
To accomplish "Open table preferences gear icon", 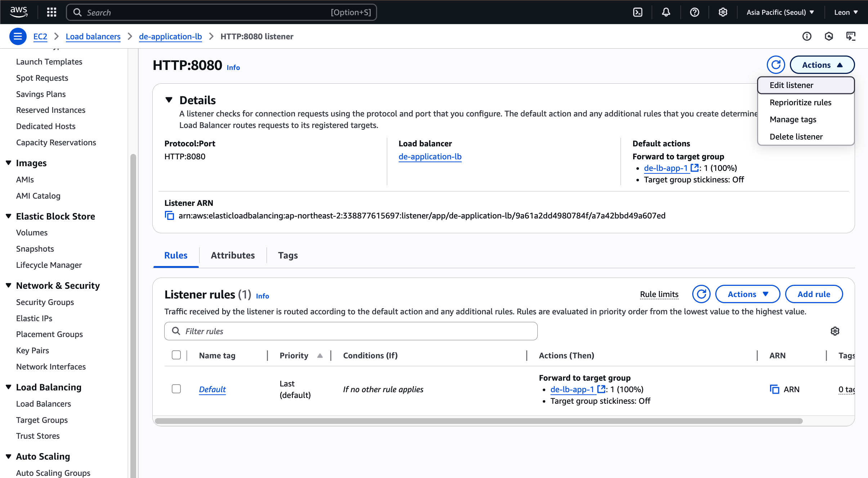I will click(x=835, y=331).
